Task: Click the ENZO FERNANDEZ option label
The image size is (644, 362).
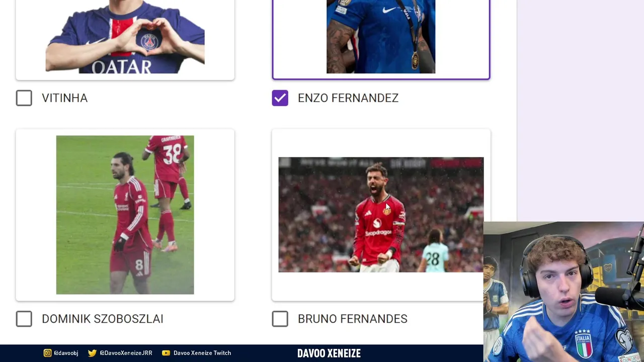Action: [348, 98]
